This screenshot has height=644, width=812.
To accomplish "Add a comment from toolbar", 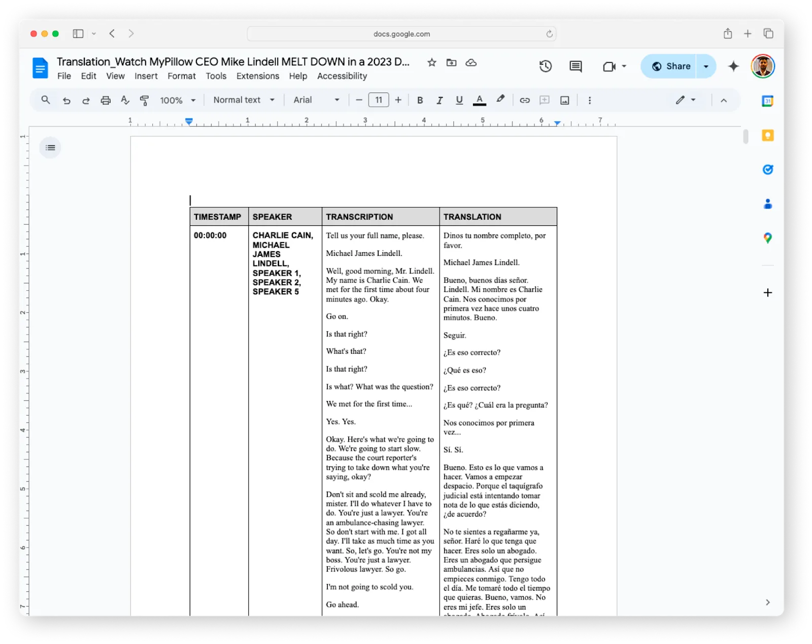I will coord(545,100).
